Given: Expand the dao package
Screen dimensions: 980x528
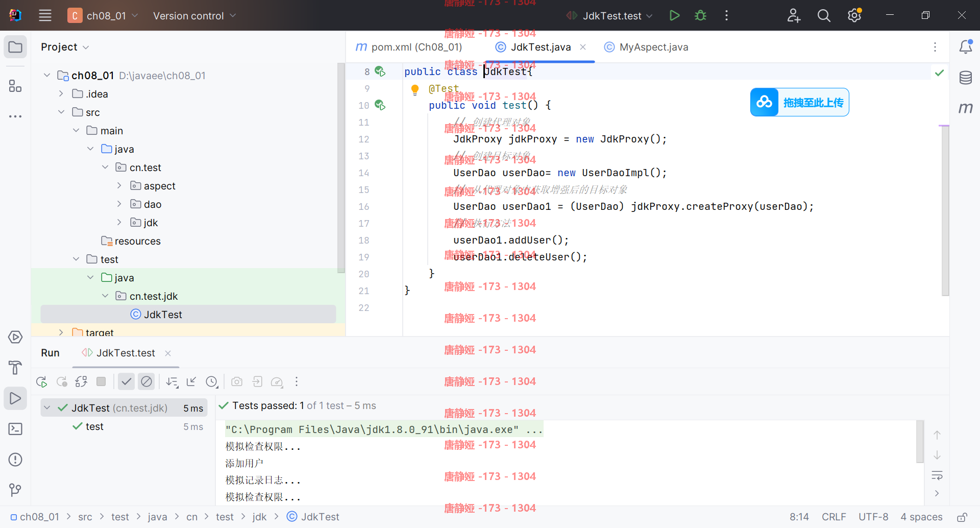Looking at the screenshot, I should 119,204.
